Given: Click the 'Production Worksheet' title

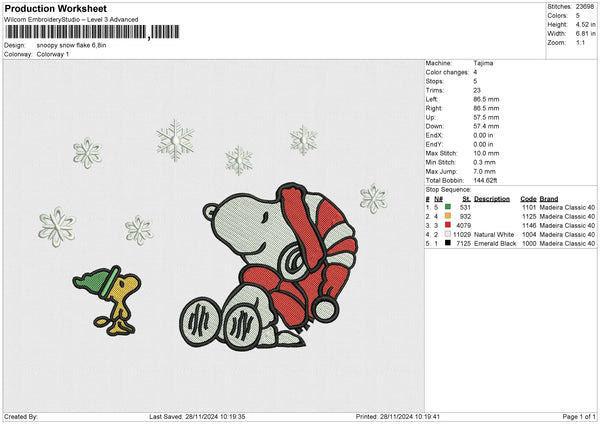Looking at the screenshot, I should pyautogui.click(x=55, y=8).
